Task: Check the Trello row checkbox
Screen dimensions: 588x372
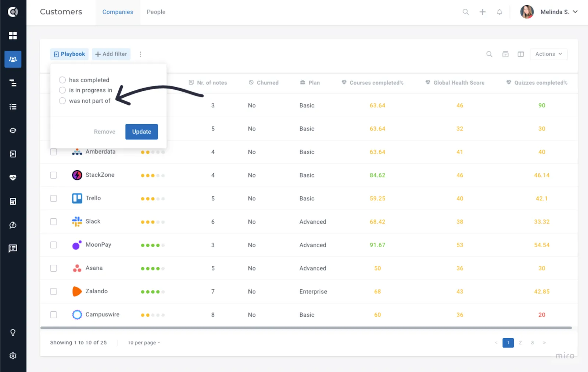Action: 54,198
